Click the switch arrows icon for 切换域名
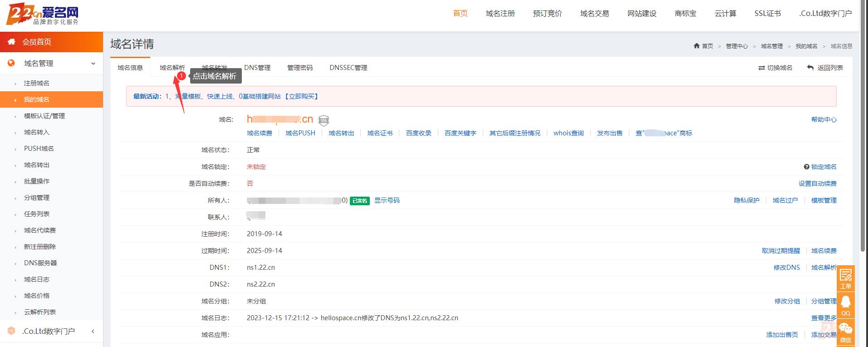This screenshot has height=347, width=868. tap(762, 68)
